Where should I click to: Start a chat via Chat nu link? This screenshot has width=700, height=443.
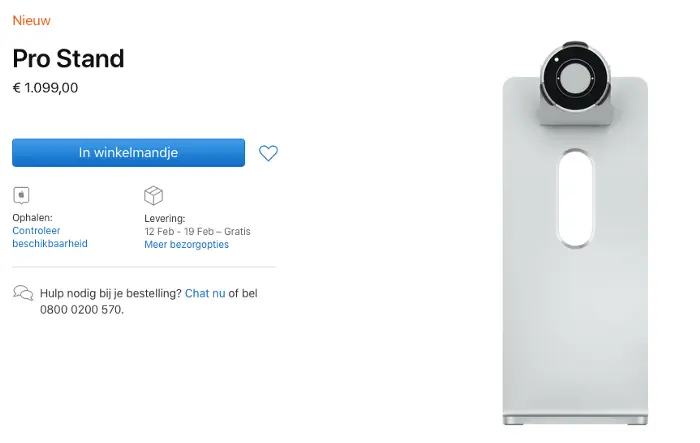(205, 293)
